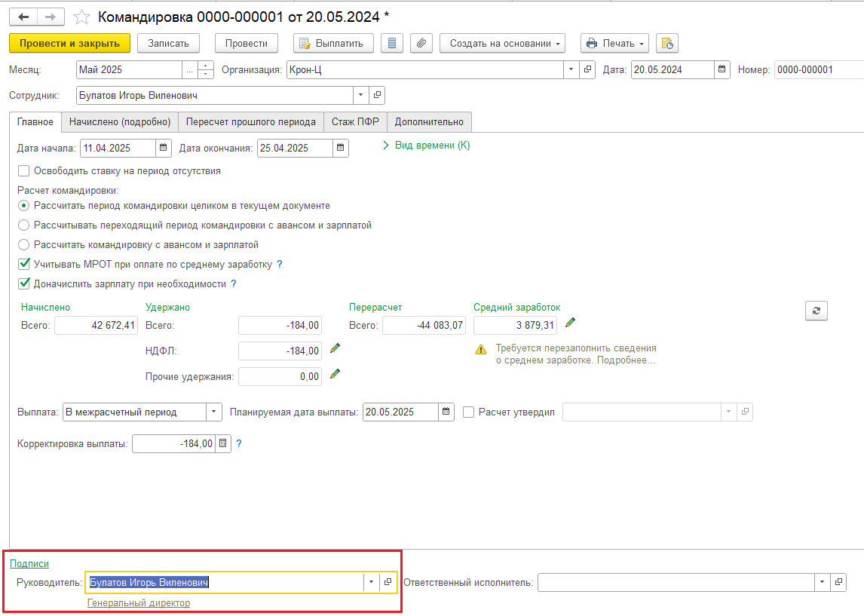Uncheck Учитывать МРОТ при оплате
This screenshot has width=864, height=616.
[x=24, y=265]
